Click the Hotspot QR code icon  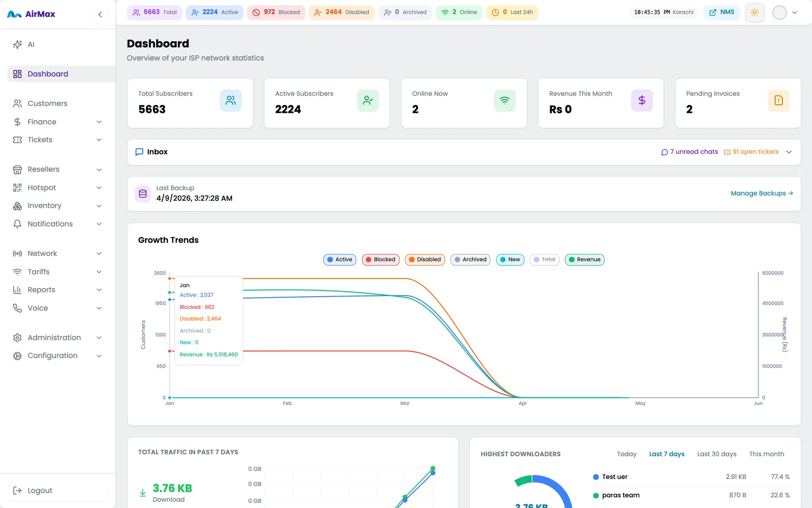click(x=17, y=187)
